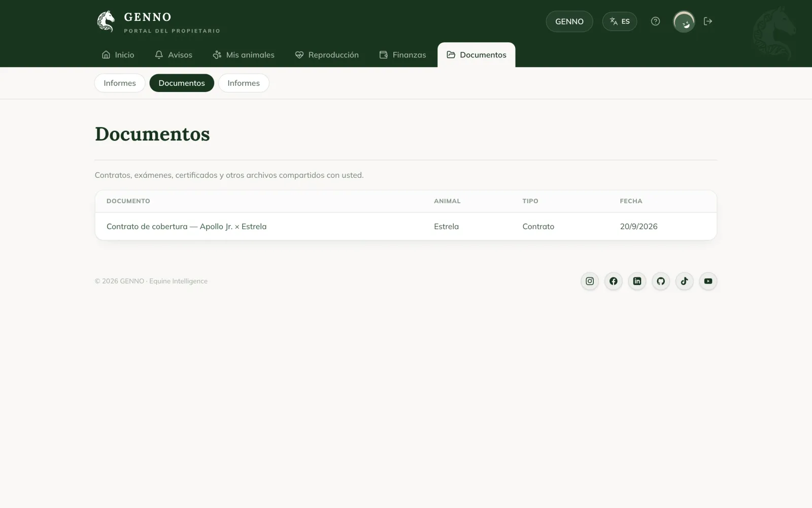Click the DOCUMENTO column header
Image resolution: width=812 pixels, height=508 pixels.
tap(128, 201)
